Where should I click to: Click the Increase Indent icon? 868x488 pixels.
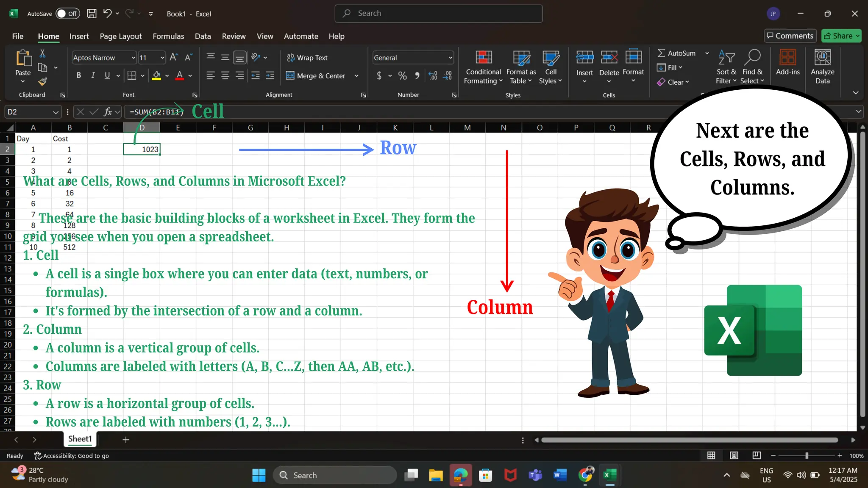click(270, 76)
